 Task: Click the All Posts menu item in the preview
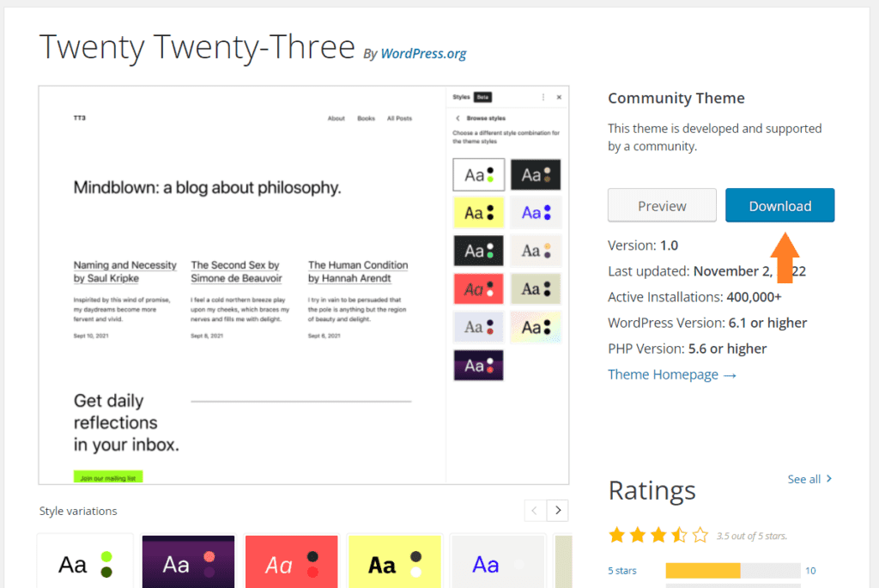pos(399,118)
